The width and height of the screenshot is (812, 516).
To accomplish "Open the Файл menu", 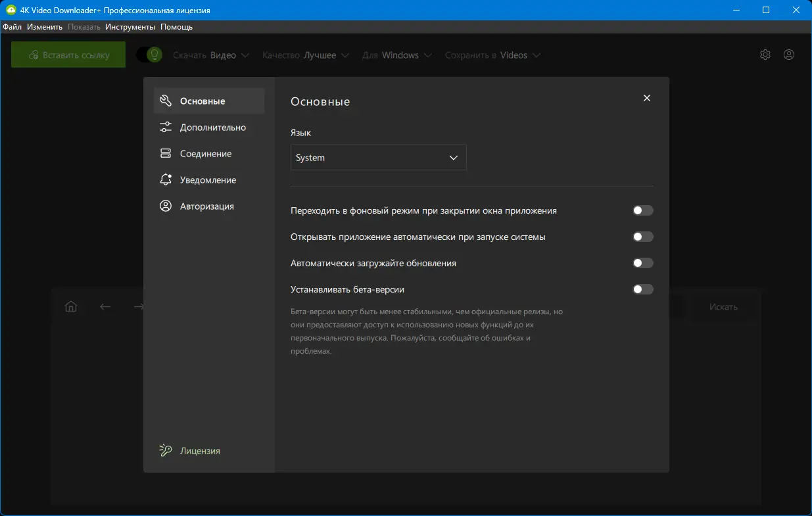I will (x=12, y=27).
